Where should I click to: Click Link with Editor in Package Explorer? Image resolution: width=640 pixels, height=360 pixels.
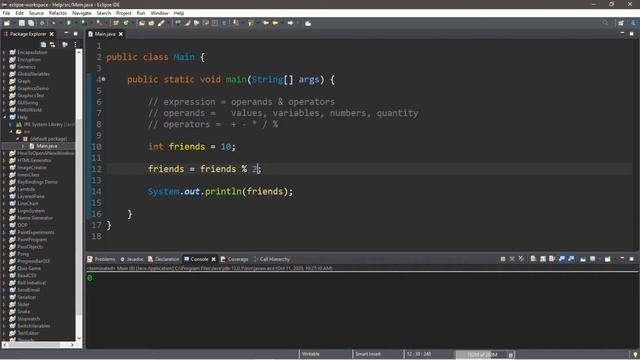click(52, 44)
